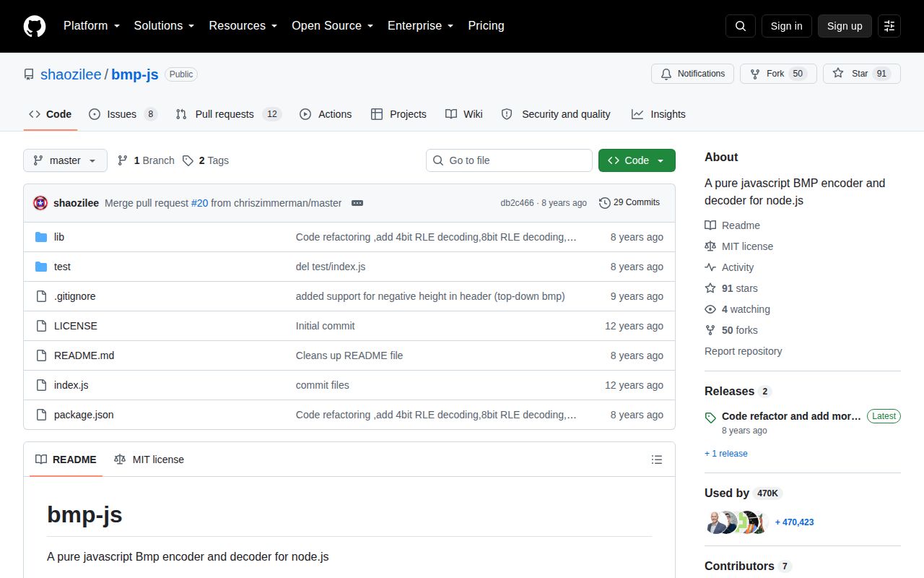
Task: Click the LICENSE file icon
Action: (41, 326)
